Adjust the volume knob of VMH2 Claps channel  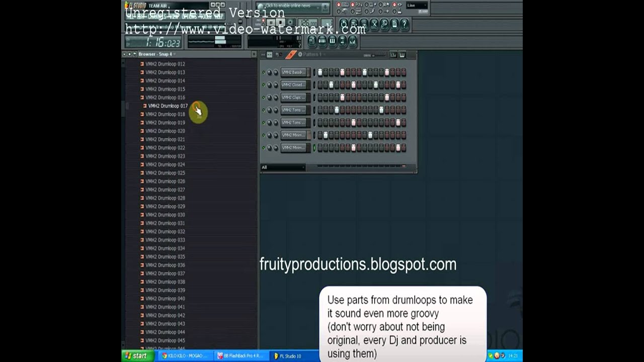tap(275, 98)
